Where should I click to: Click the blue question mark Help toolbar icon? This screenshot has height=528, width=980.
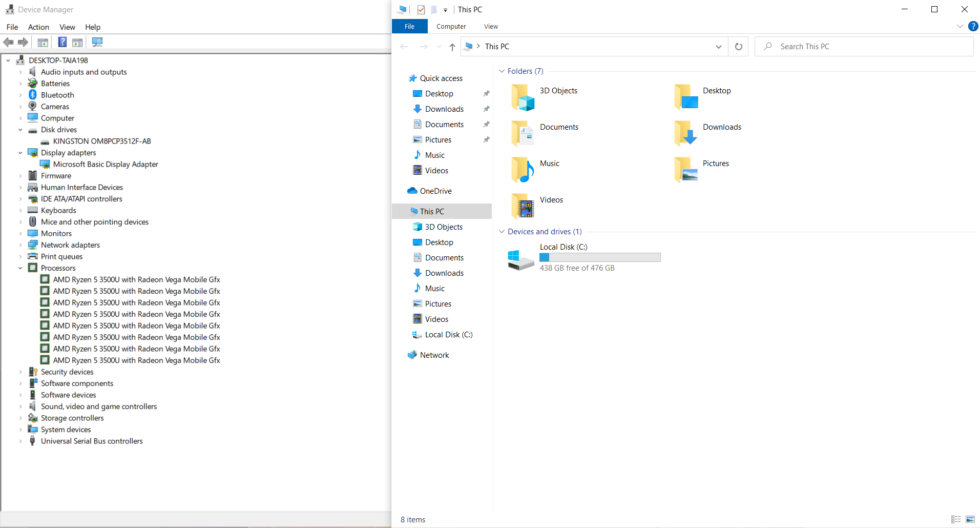62,42
